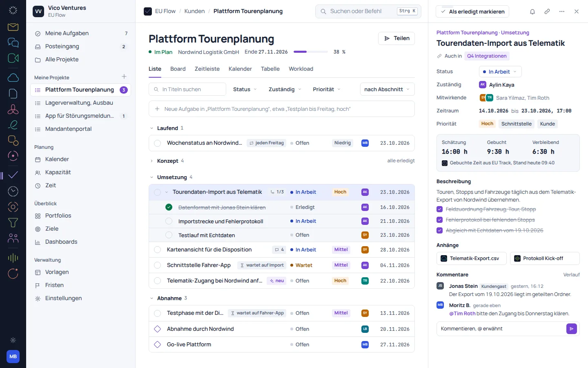The image size is (588, 368).
Task: Change task status In Arbeit dropdown
Action: (x=500, y=72)
